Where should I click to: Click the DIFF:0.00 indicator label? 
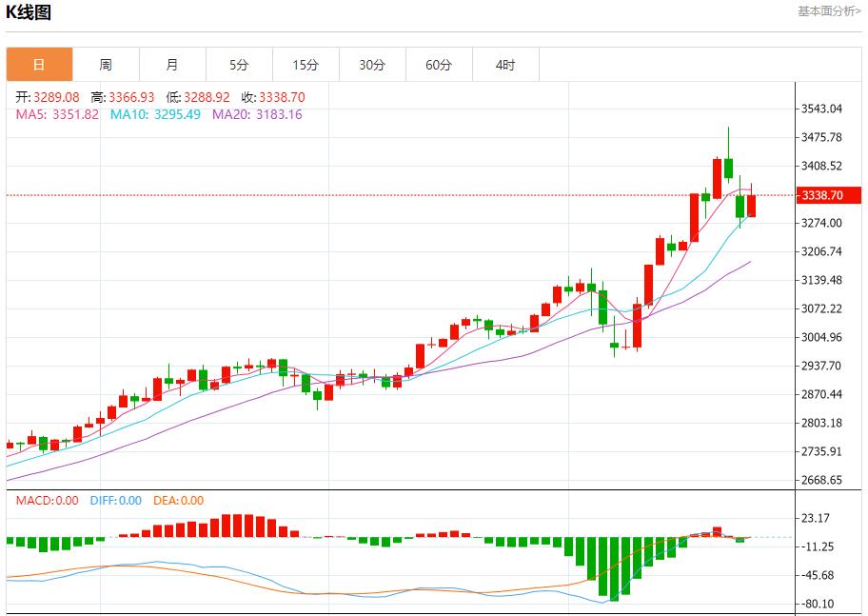pos(115,501)
